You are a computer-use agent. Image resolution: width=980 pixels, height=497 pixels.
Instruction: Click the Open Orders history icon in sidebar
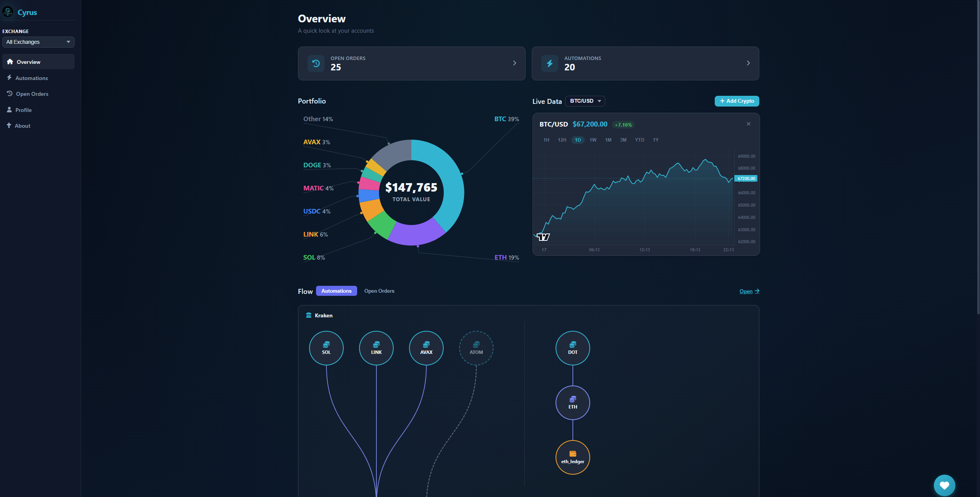pyautogui.click(x=10, y=93)
